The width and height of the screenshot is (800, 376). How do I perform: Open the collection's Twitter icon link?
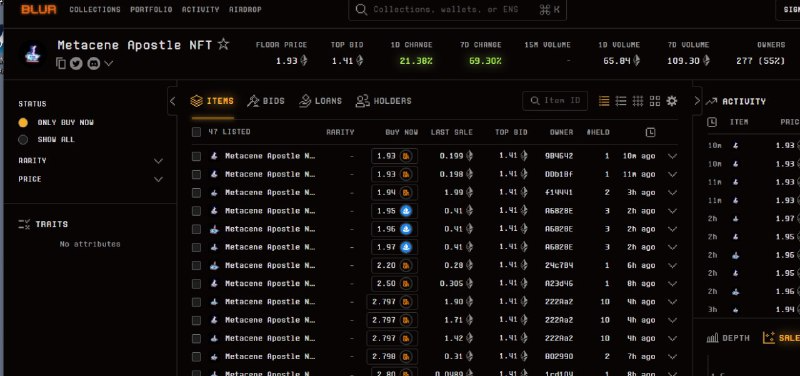[77, 63]
